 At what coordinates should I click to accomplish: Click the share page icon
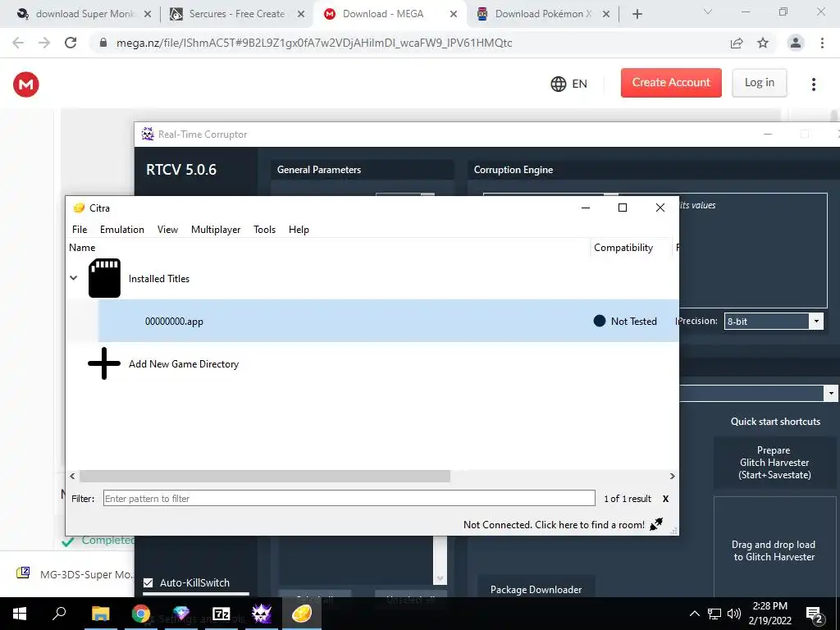pyautogui.click(x=737, y=43)
